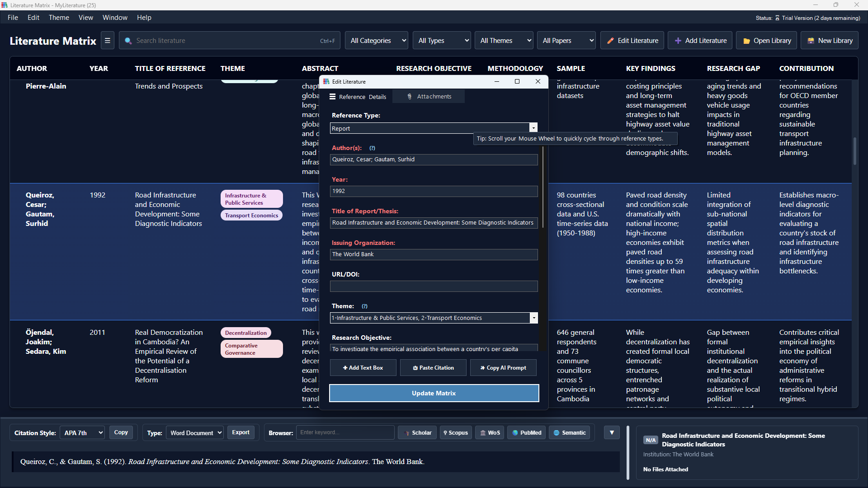Click the Comparative Governance theme tag

click(251, 349)
